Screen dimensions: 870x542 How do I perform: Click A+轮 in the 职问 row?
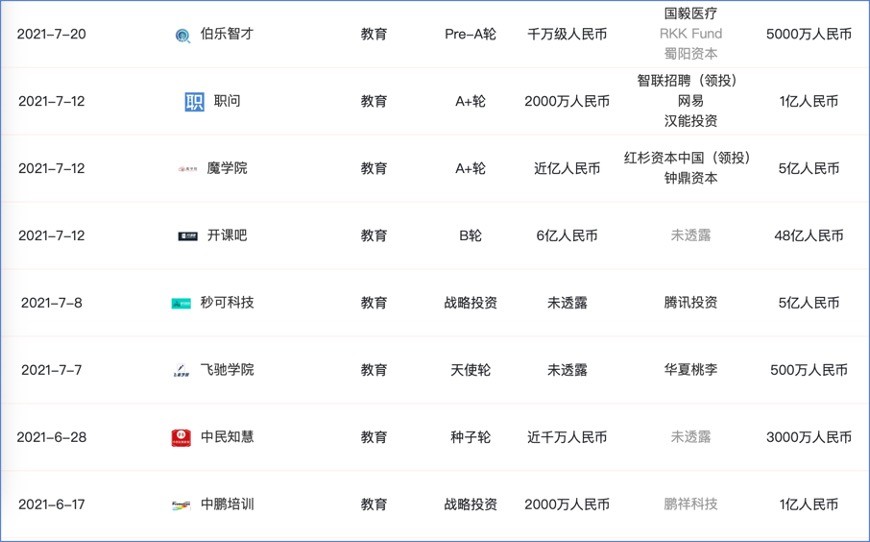[471, 102]
